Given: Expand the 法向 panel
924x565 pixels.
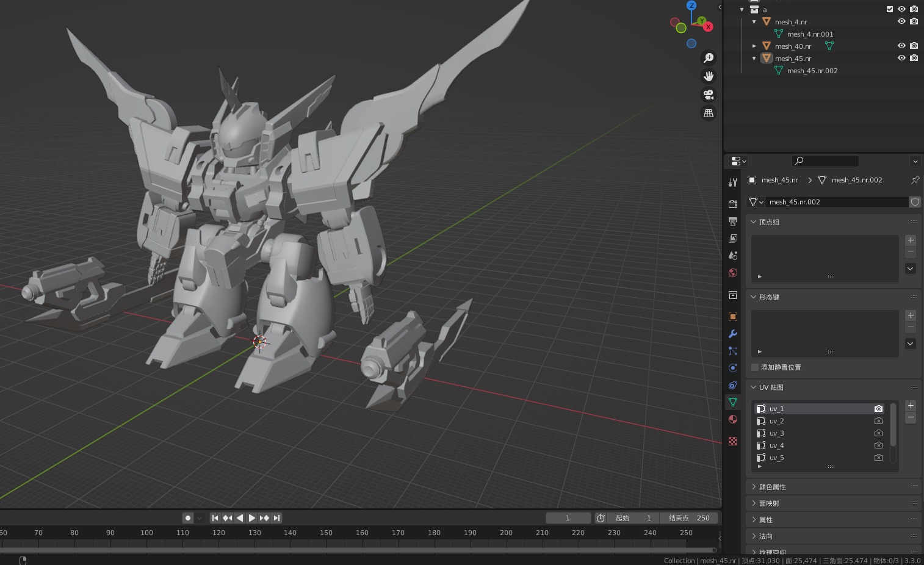Looking at the screenshot, I should (x=753, y=536).
